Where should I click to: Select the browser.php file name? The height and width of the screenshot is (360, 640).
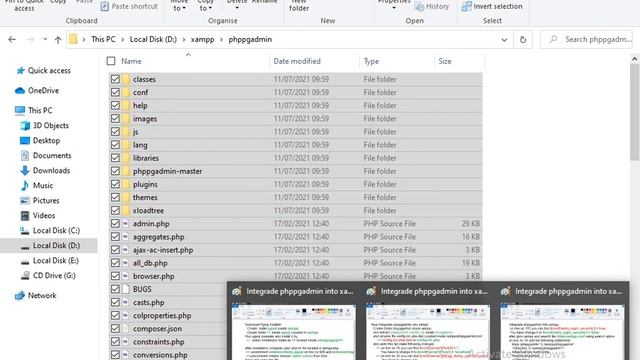153,276
